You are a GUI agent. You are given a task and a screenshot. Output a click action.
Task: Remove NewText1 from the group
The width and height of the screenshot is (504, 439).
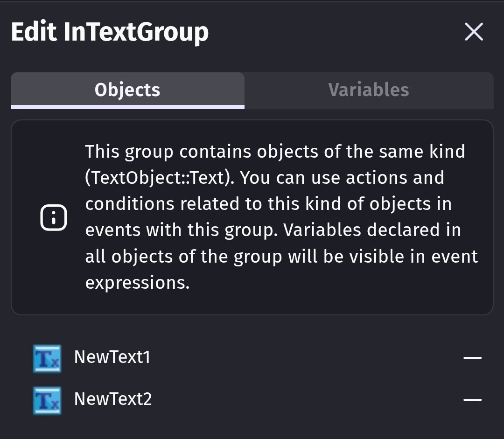[472, 358]
